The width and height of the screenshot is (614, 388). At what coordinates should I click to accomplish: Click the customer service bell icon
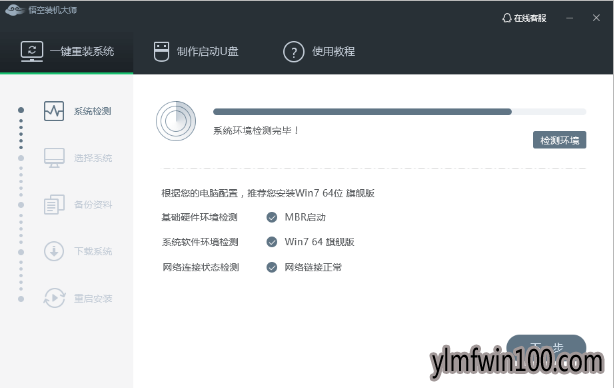[x=507, y=18]
